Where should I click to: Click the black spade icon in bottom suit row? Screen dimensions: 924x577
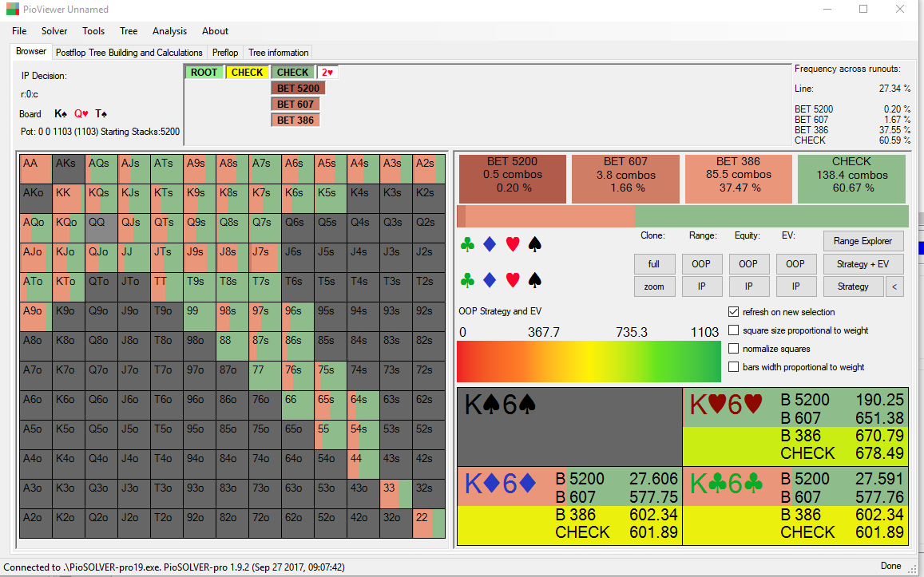534,280
